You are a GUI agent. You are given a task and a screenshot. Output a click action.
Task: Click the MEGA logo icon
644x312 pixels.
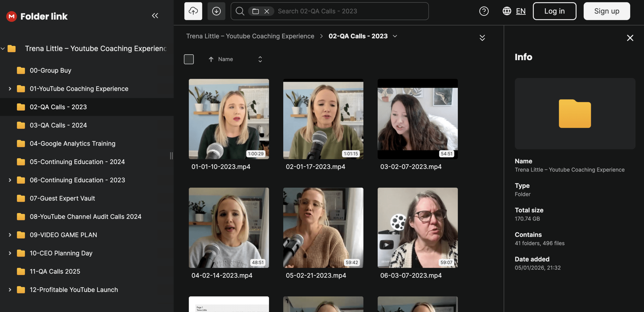(11, 16)
